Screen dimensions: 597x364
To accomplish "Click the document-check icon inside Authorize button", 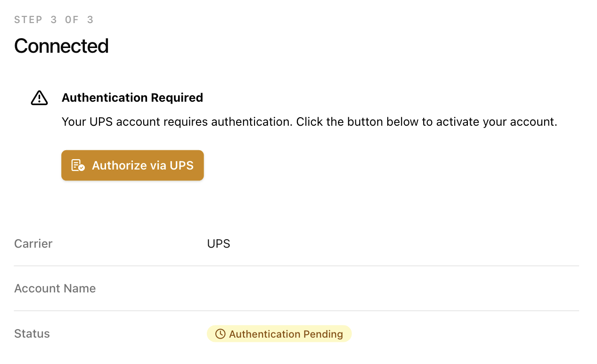I will click(78, 165).
